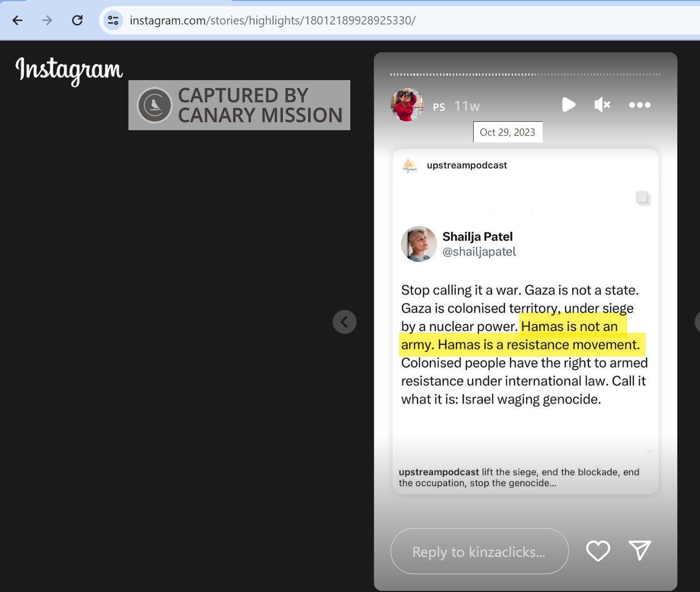
Task: Unmute the story audio
Action: tap(602, 105)
